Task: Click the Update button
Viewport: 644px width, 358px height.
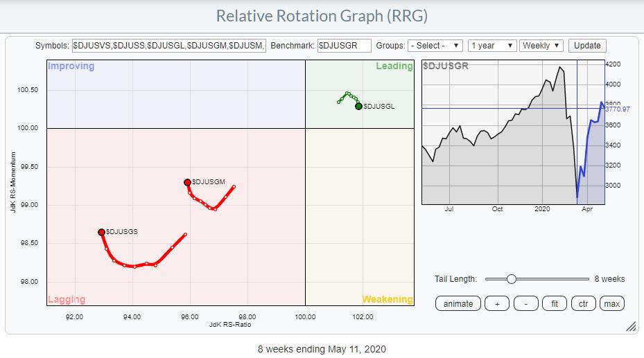Action: pos(586,46)
